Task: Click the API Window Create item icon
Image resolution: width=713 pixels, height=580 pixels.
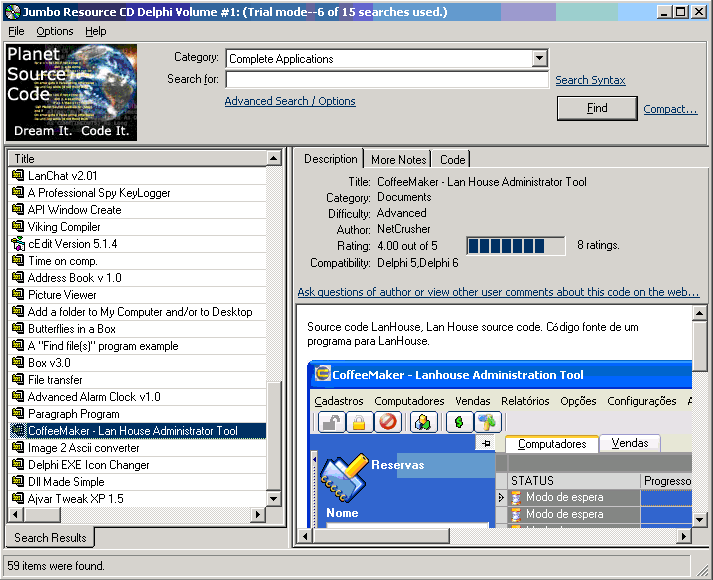Action: tap(18, 209)
